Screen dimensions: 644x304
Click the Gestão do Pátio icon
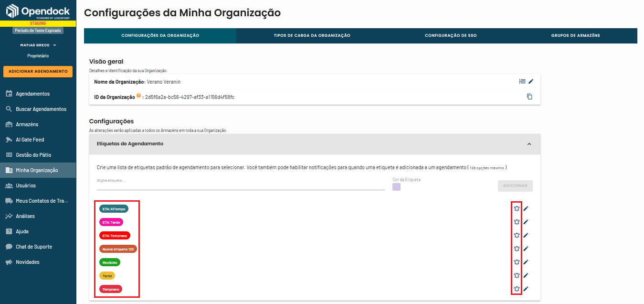click(9, 155)
